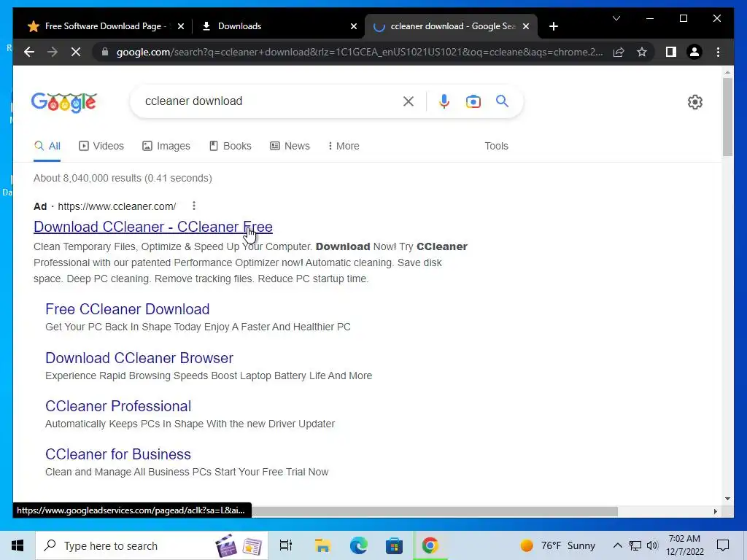This screenshot has height=560, width=747.
Task: Stop loading the page
Action: coord(76,52)
